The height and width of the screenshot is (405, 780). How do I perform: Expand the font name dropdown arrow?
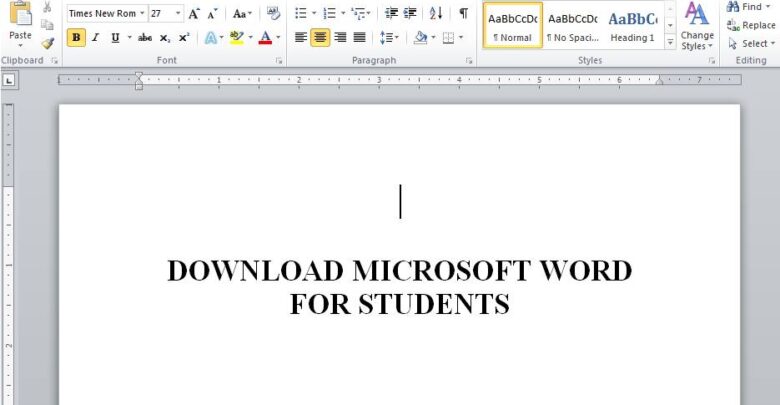[x=142, y=13]
